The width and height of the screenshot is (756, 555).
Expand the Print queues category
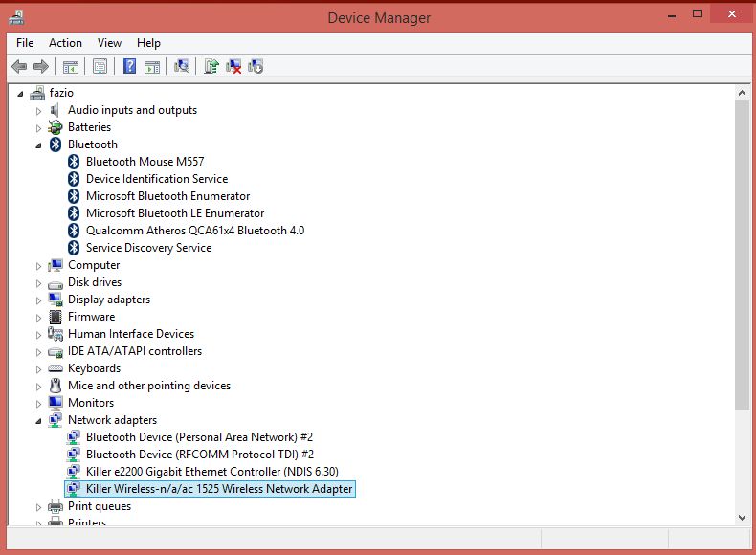click(38, 507)
